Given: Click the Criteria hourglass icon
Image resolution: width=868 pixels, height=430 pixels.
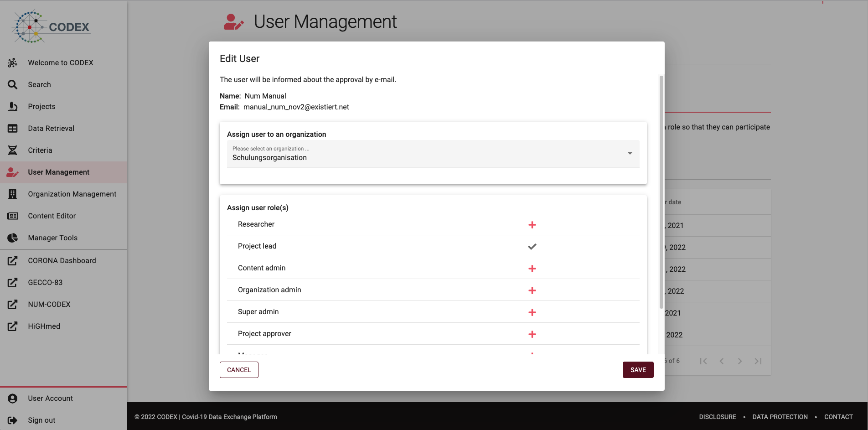Looking at the screenshot, I should (13, 150).
